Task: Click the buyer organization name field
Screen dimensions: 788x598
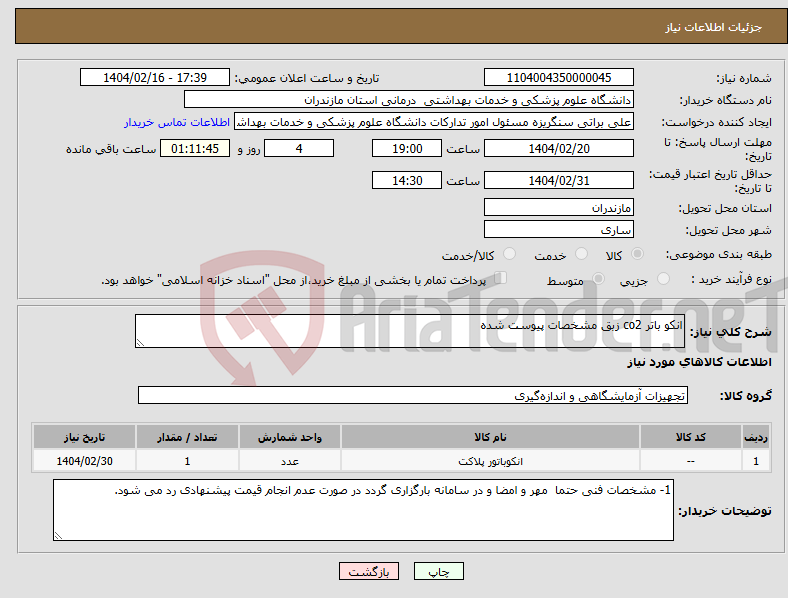Action: [x=409, y=99]
